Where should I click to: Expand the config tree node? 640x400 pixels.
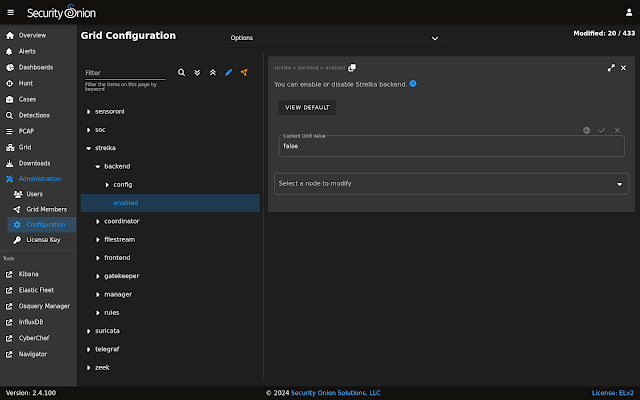107,185
